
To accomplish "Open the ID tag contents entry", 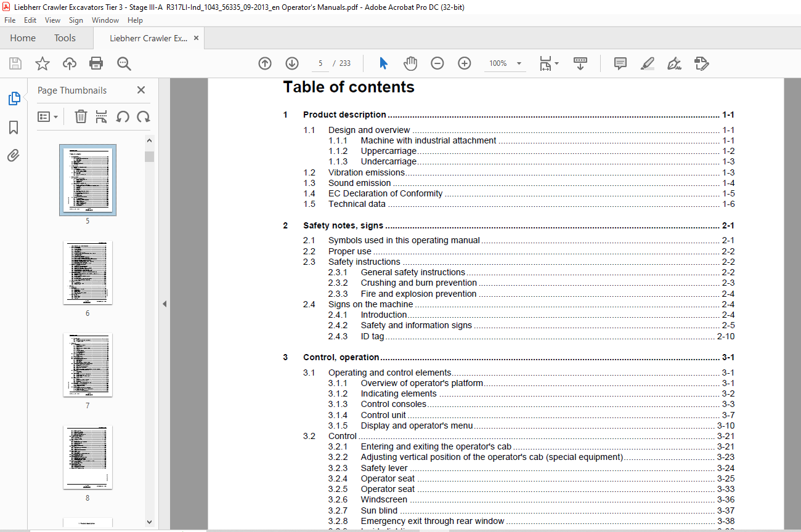I will pos(531,336).
